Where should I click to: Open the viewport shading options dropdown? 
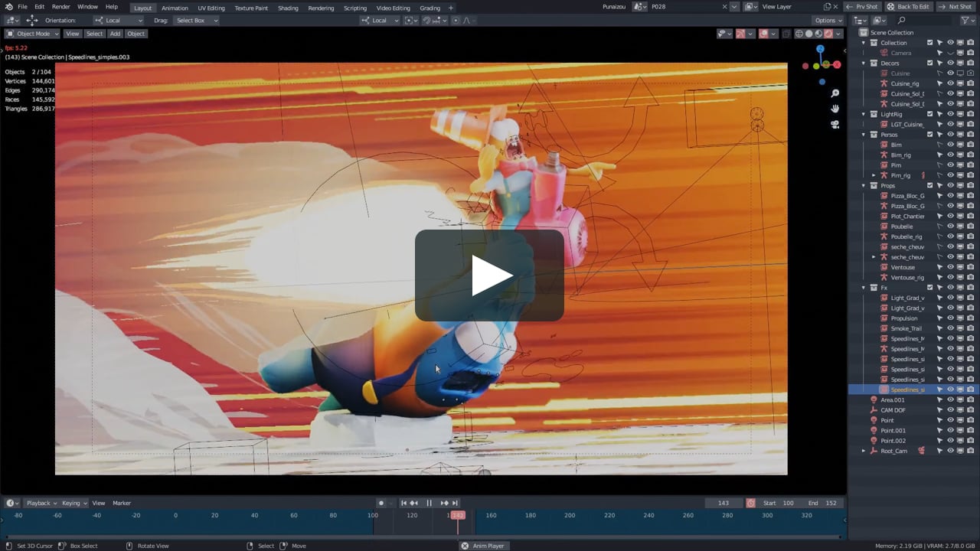838,34
